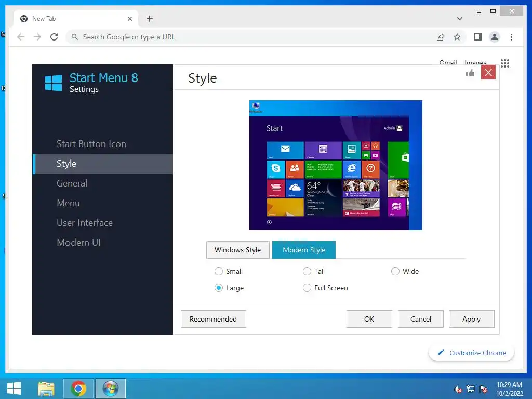This screenshot has width=532, height=399.
Task: Click the Apply button
Action: point(472,320)
